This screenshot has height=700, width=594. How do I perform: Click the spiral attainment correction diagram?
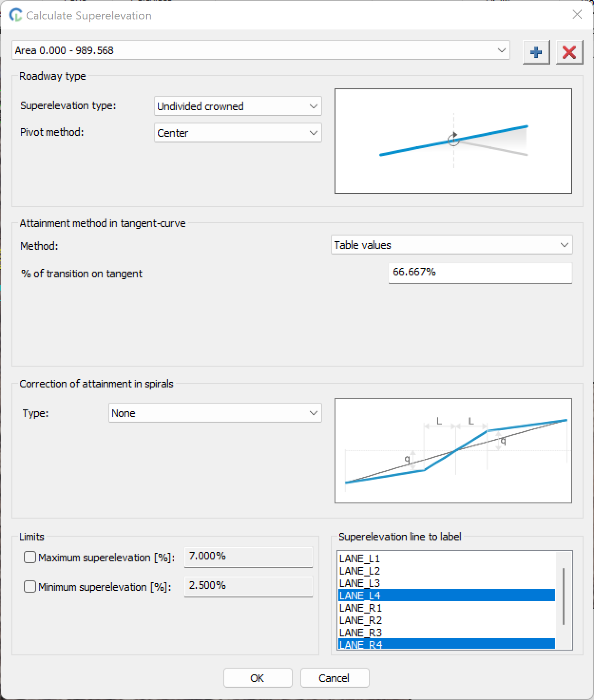[x=453, y=450]
